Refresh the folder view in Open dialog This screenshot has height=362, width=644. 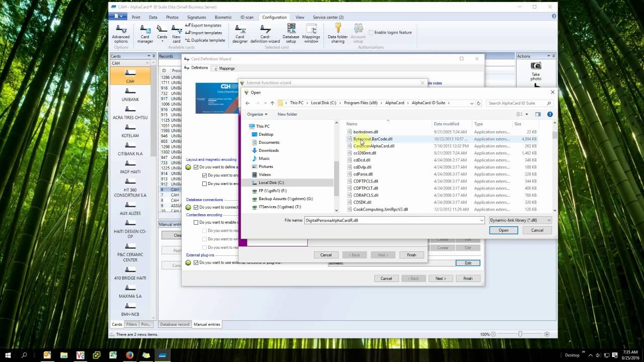tap(478, 103)
